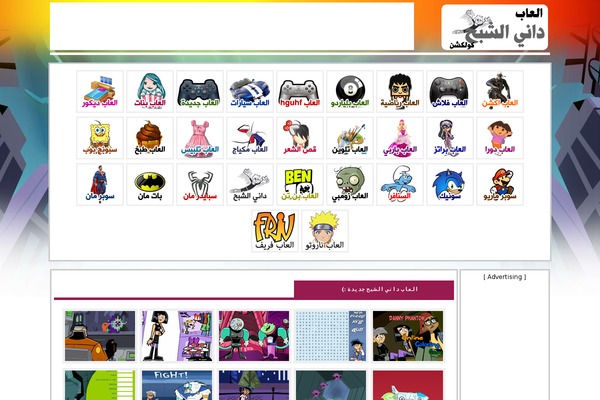Screen dimensions: 600x400
Task: Open the two green ghosts game thumbnail
Action: tap(254, 336)
